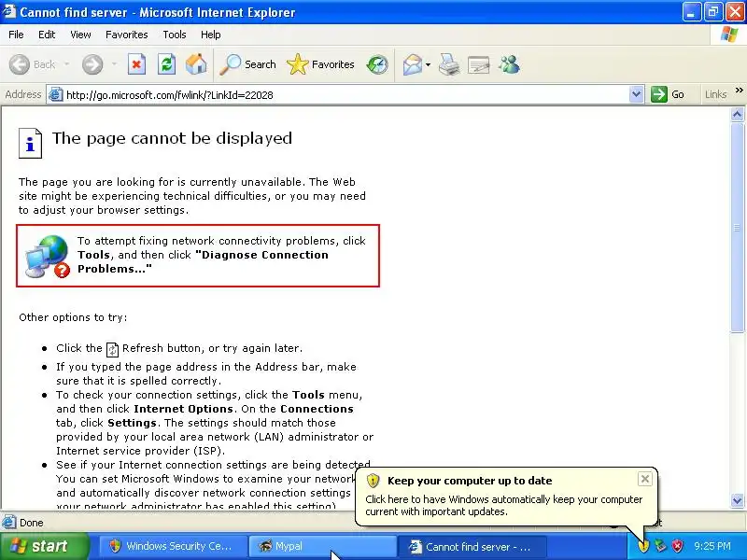Open the Messenger people icon

(x=509, y=64)
